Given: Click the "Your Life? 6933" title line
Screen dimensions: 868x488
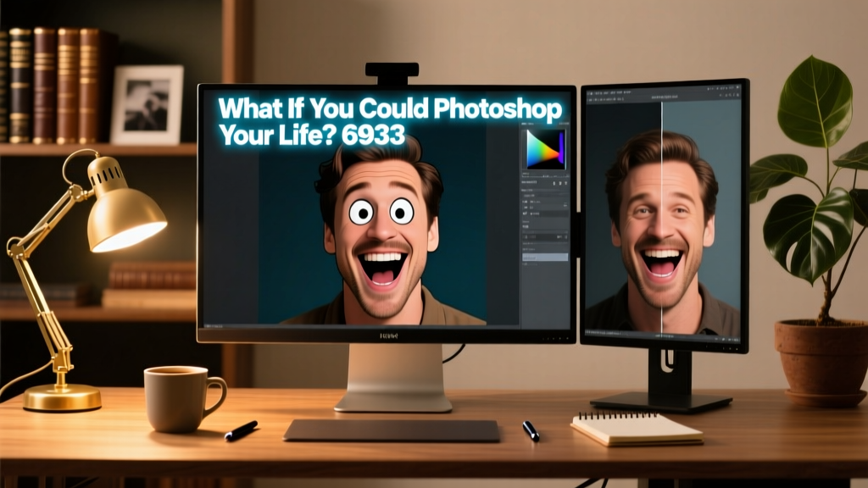Looking at the screenshot, I should pos(311,135).
